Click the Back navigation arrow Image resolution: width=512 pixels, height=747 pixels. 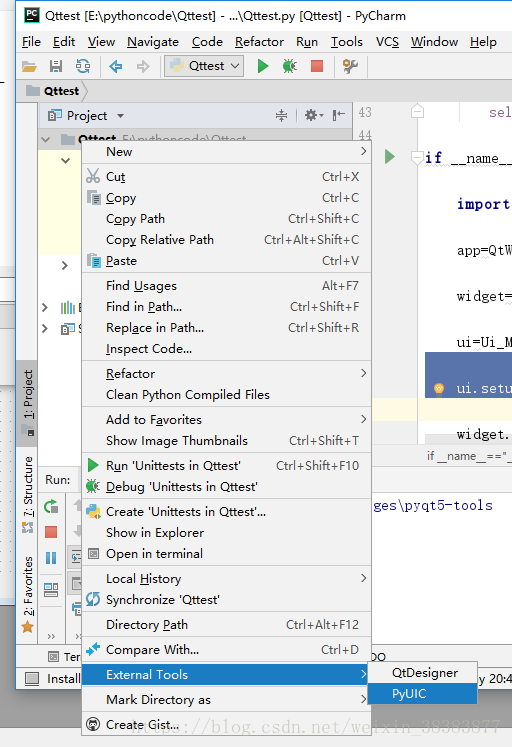pyautogui.click(x=116, y=66)
